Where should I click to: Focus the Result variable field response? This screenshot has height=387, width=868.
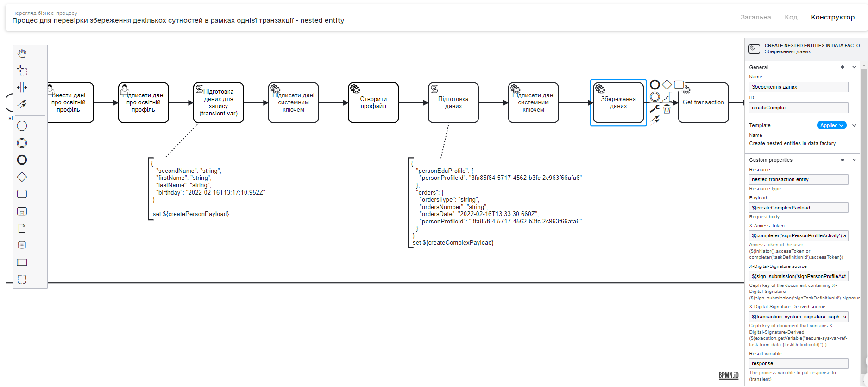(x=799, y=363)
